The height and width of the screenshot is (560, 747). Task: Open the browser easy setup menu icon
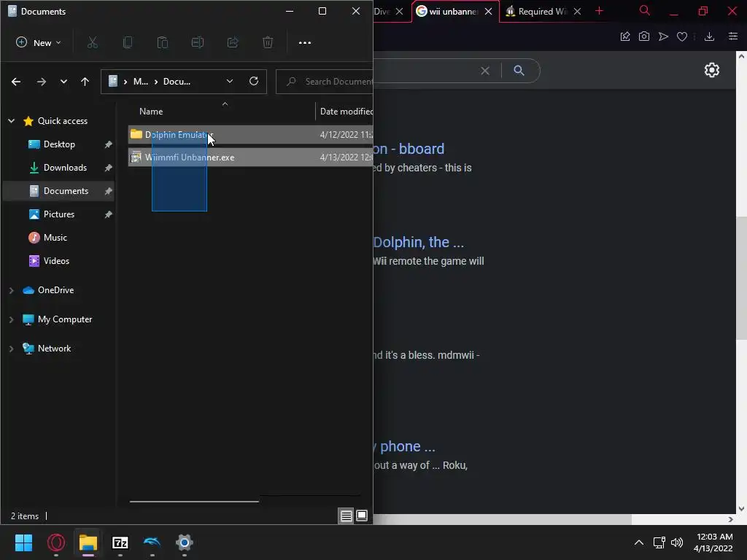click(x=733, y=36)
